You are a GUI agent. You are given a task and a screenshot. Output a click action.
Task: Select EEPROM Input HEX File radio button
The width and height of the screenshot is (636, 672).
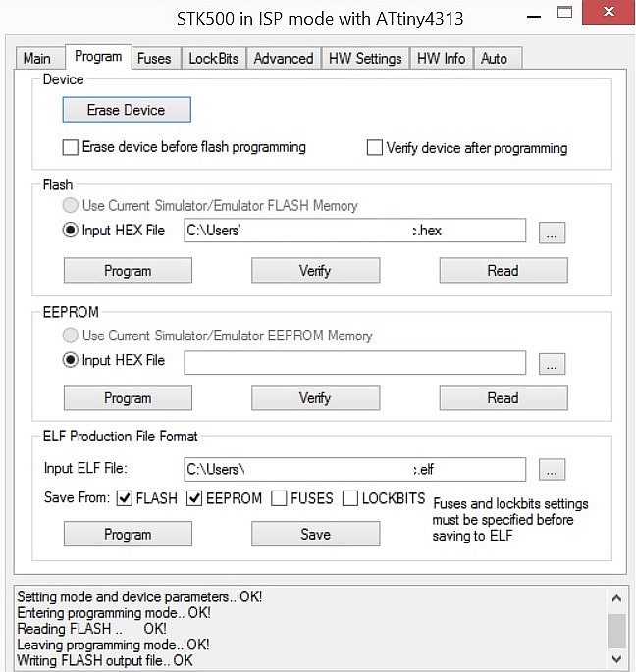coord(71,360)
